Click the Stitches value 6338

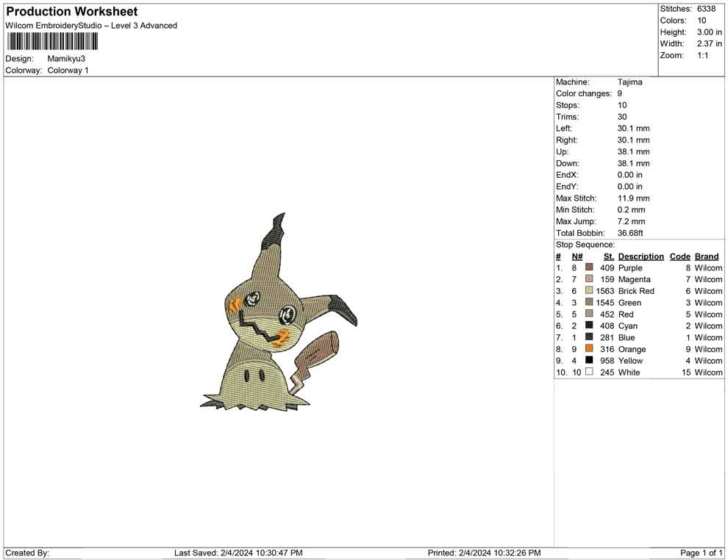coord(706,9)
